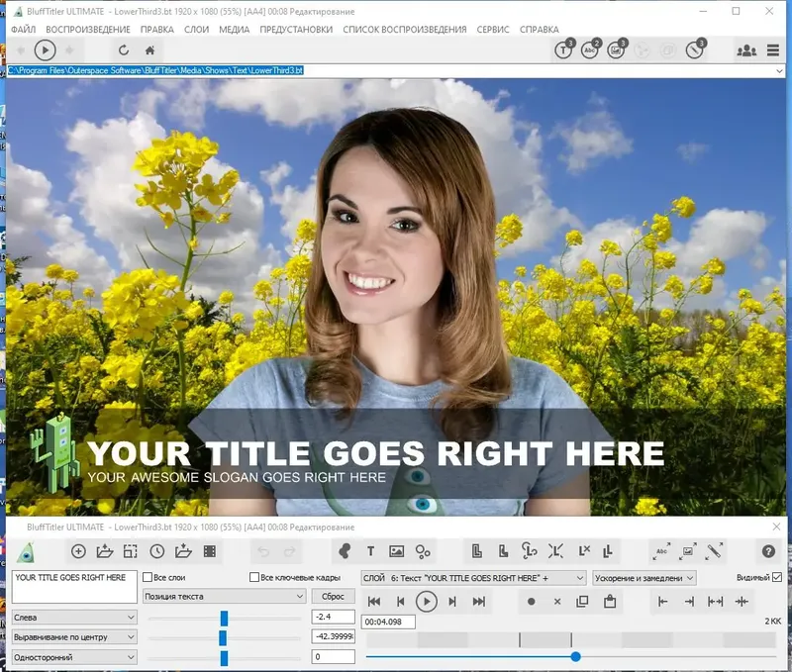Open the 'Выравнивание по центру' dropdown
The height and width of the screenshot is (672, 792).
pyautogui.click(x=74, y=636)
